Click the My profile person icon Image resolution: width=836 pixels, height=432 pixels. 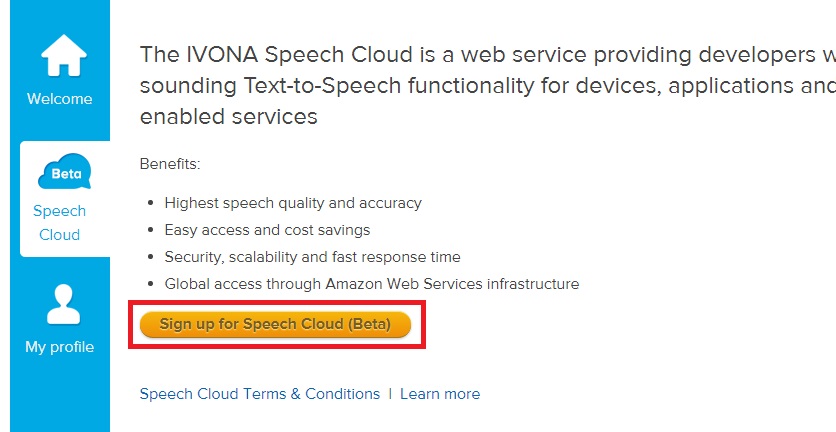pyautogui.click(x=59, y=306)
